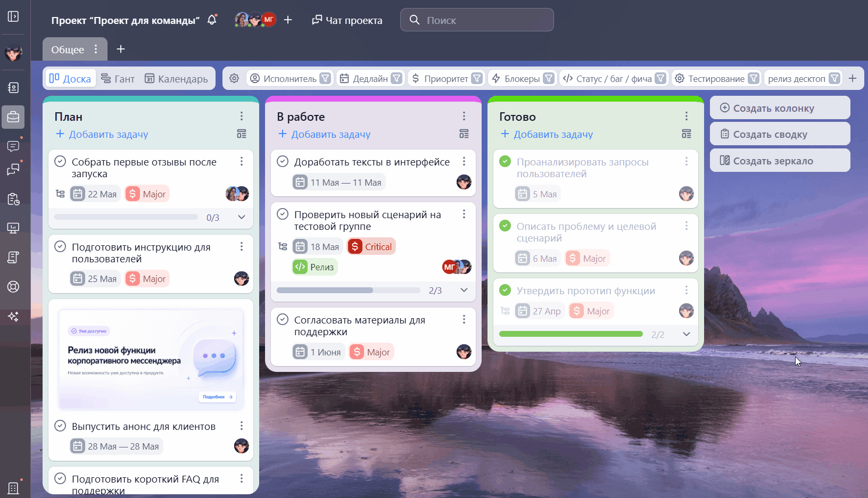The image size is (868, 498).
Task: Toggle the left sidebar panel icon
Action: click(x=13, y=16)
